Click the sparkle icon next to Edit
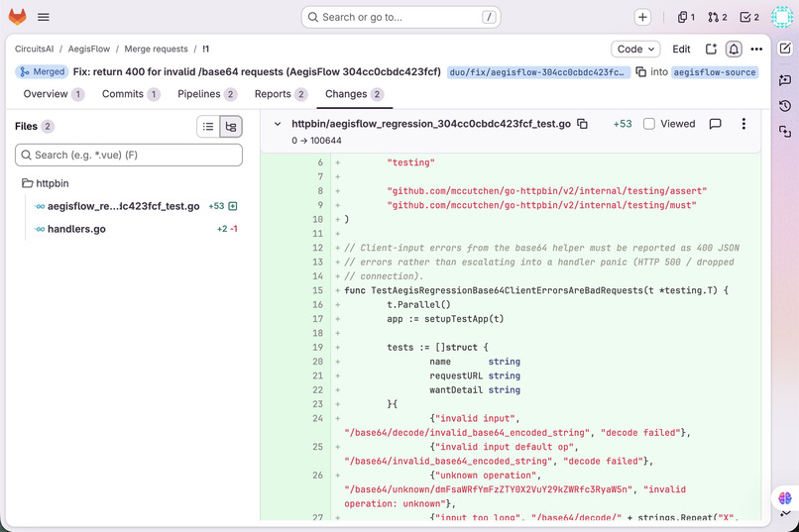 (x=711, y=49)
